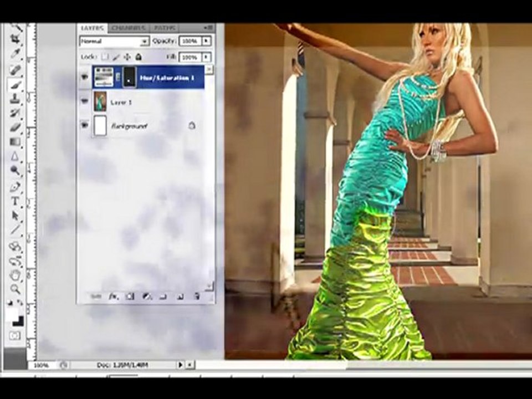This screenshot has height=399, width=532.
Task: Select the Layer 1 name
Action: tap(121, 102)
